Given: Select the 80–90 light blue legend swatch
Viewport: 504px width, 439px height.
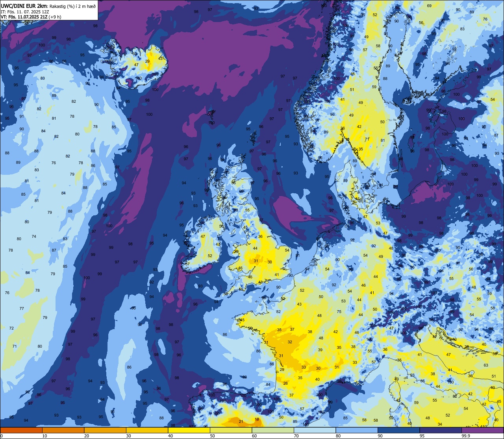Looking at the screenshot, I should coord(357,430).
